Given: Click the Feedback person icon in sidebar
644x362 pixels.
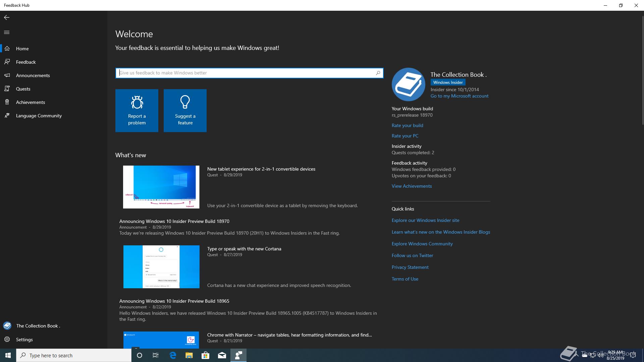Looking at the screenshot, I should [7, 62].
